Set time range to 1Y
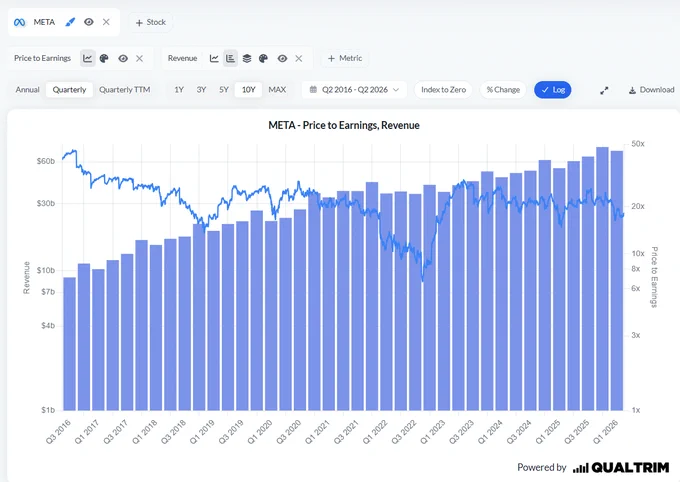Viewport: 680px width, 482px height. pyautogui.click(x=179, y=90)
